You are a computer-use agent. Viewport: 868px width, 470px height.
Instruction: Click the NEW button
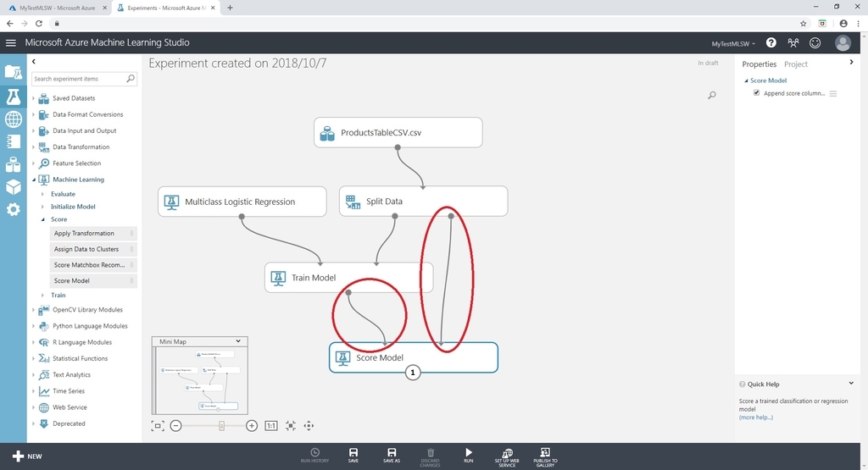coord(27,456)
